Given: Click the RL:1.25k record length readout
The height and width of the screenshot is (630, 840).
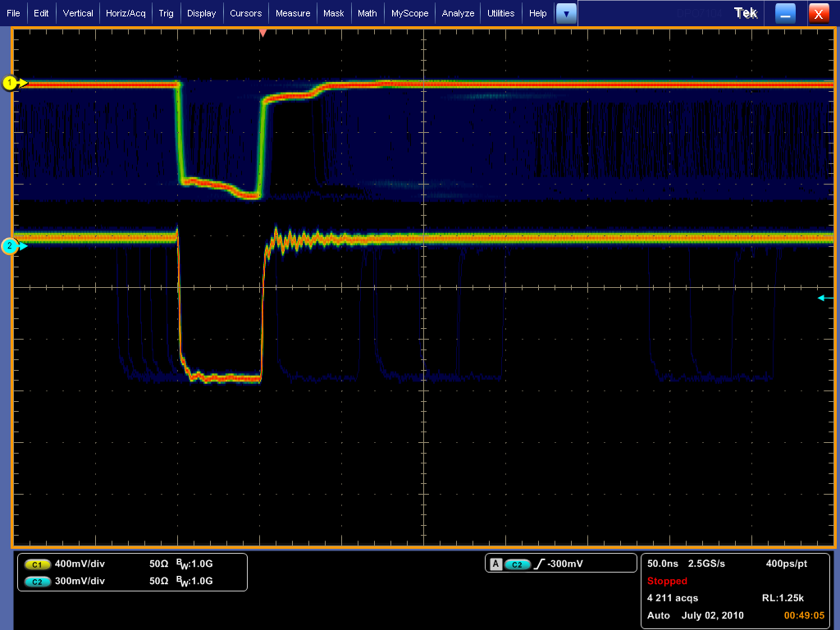Looking at the screenshot, I should pos(783,598).
